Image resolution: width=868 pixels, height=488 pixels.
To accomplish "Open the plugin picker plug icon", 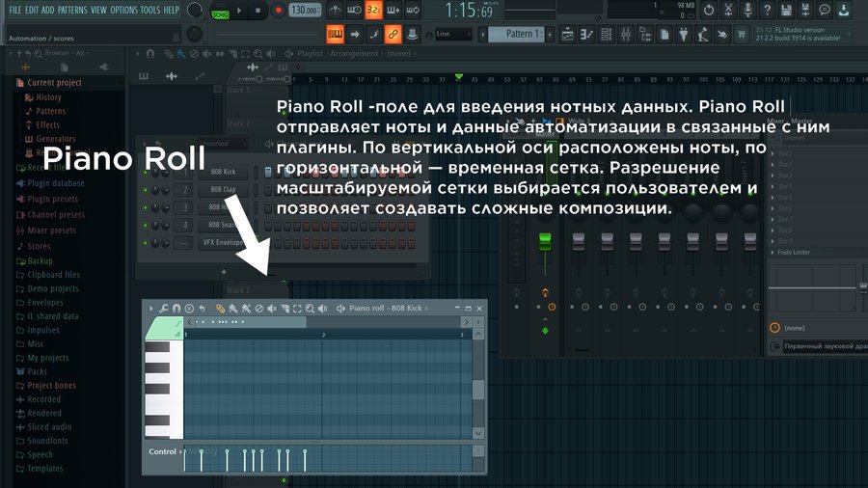I will pyautogui.click(x=684, y=35).
